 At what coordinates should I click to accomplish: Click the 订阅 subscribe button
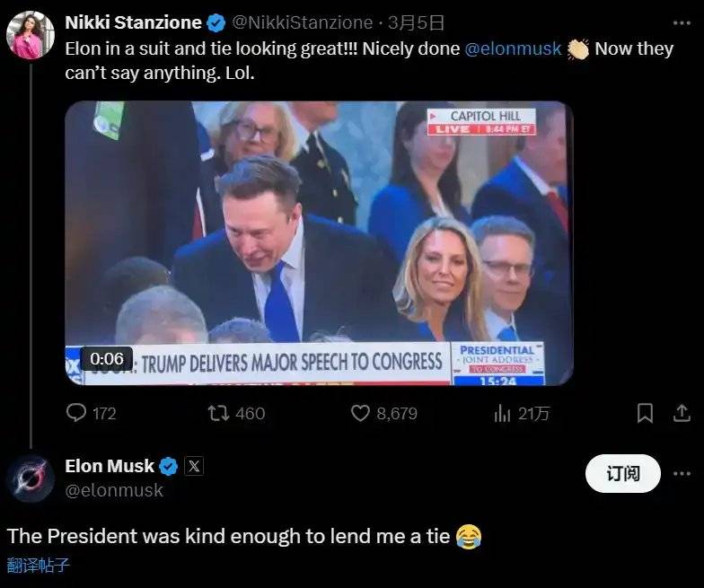(x=622, y=474)
